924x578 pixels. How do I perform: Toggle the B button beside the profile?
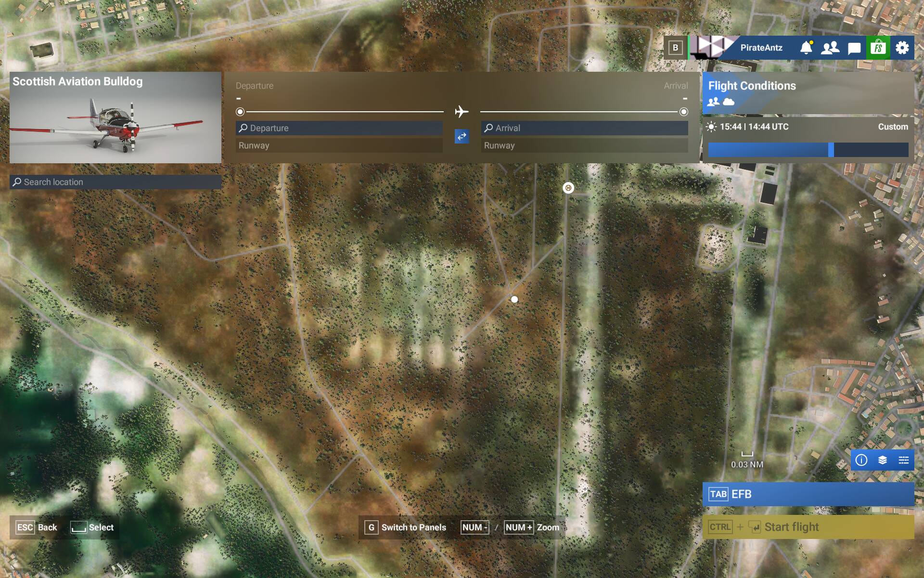[675, 48]
